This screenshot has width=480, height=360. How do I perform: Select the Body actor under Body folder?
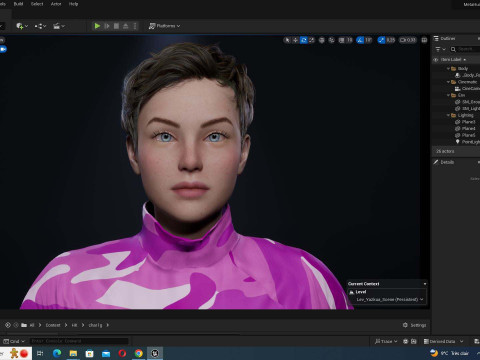pyautogui.click(x=456, y=75)
